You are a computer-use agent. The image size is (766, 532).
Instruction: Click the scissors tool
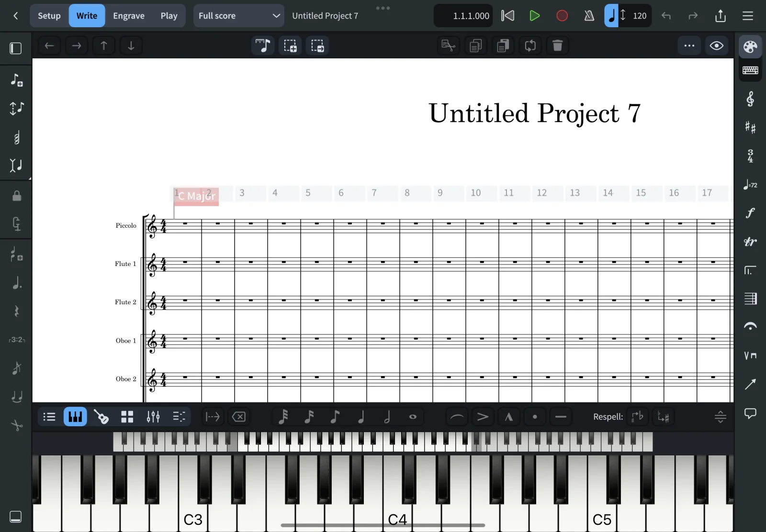pyautogui.click(x=16, y=425)
